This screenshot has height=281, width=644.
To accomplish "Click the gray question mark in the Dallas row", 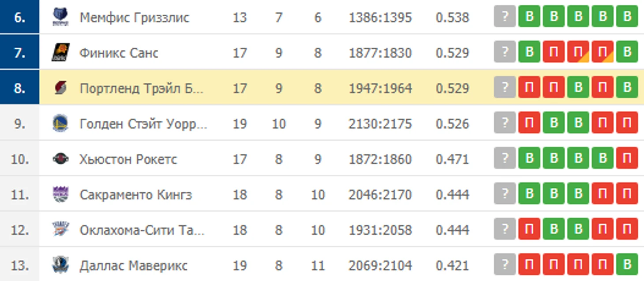I will [505, 265].
